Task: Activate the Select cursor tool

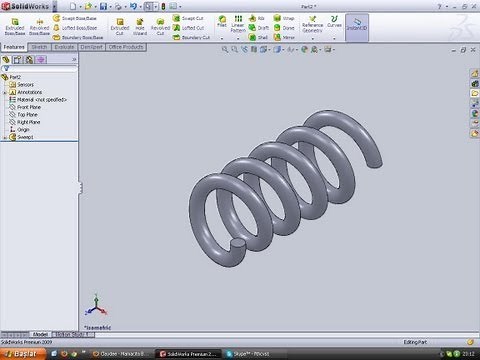Action: pos(149,6)
